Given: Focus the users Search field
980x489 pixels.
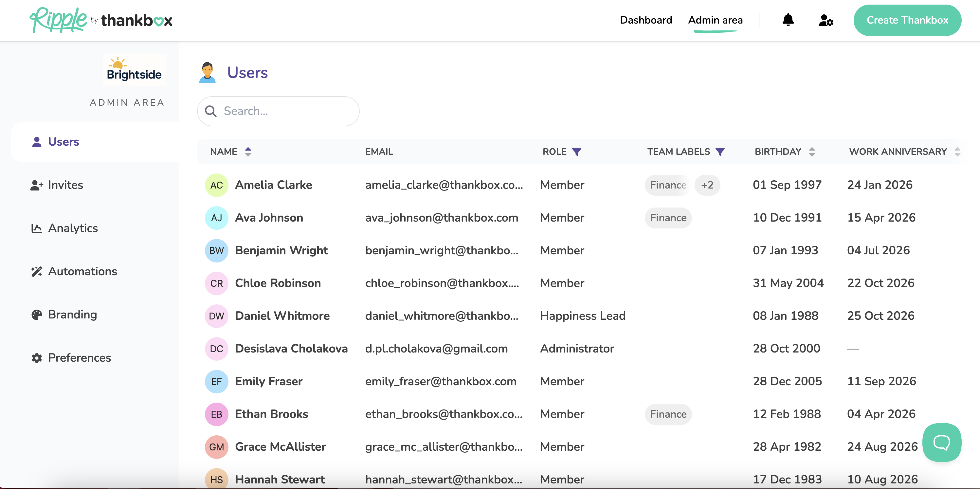Looking at the screenshot, I should [x=289, y=111].
